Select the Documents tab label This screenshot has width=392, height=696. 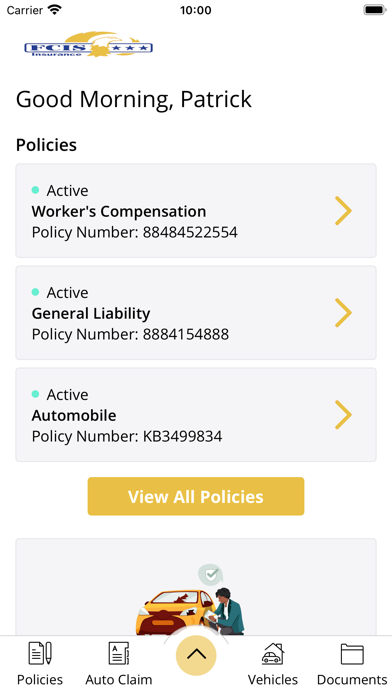(x=352, y=680)
